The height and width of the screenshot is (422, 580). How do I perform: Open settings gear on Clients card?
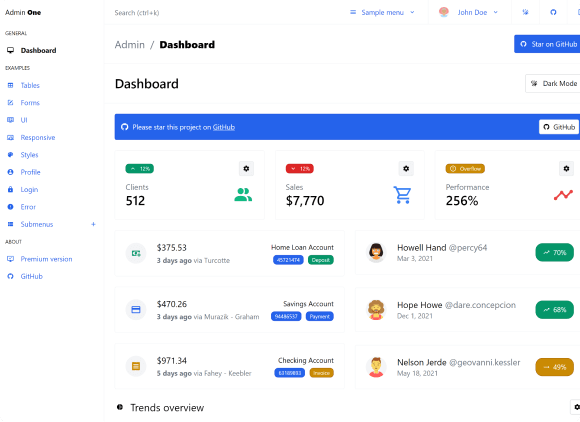pos(246,169)
